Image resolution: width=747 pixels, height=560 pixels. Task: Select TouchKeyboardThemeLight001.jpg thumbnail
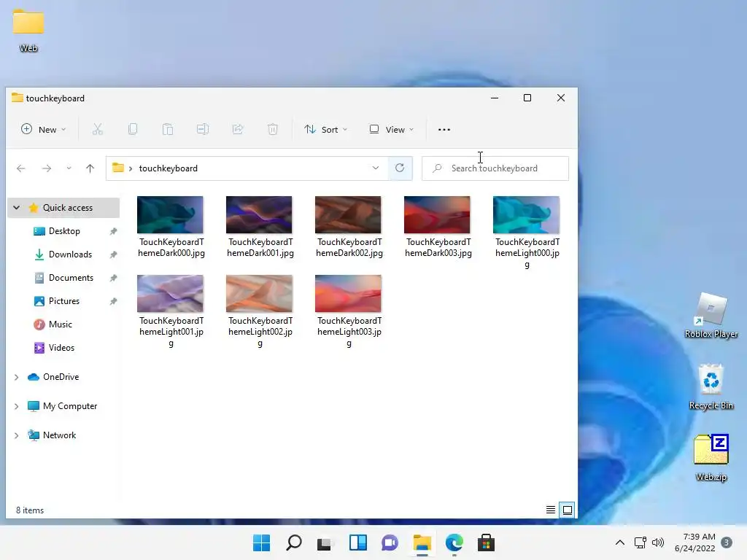(x=170, y=293)
